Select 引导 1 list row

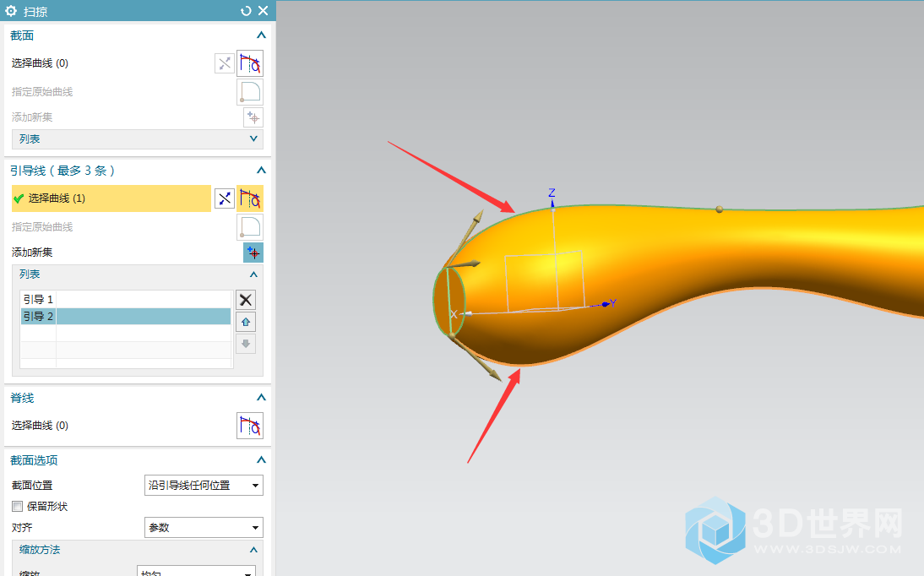point(126,299)
